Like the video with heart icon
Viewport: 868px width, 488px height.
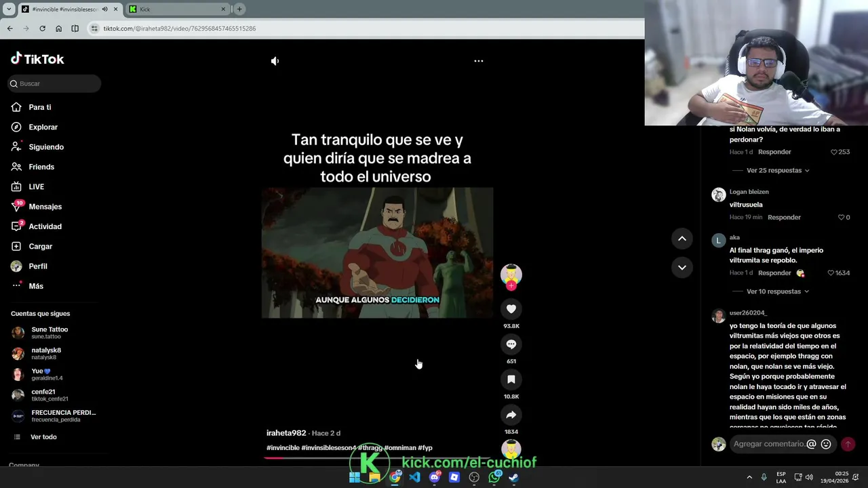coord(511,309)
